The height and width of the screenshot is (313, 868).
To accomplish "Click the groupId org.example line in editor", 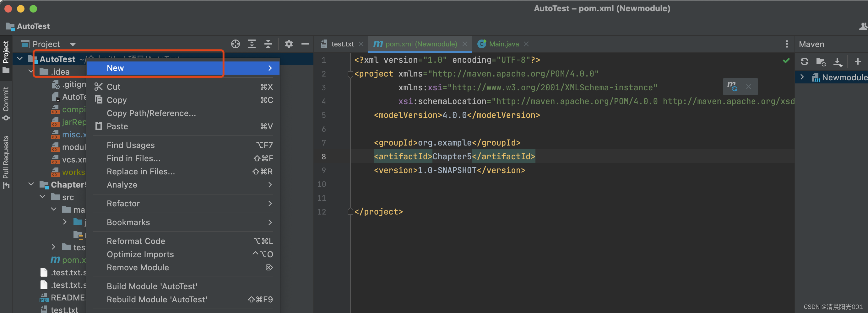I will [447, 143].
